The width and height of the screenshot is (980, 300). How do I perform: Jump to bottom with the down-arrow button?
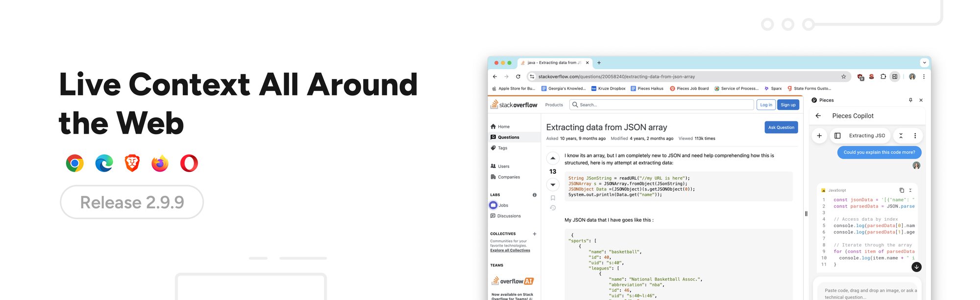click(x=916, y=267)
